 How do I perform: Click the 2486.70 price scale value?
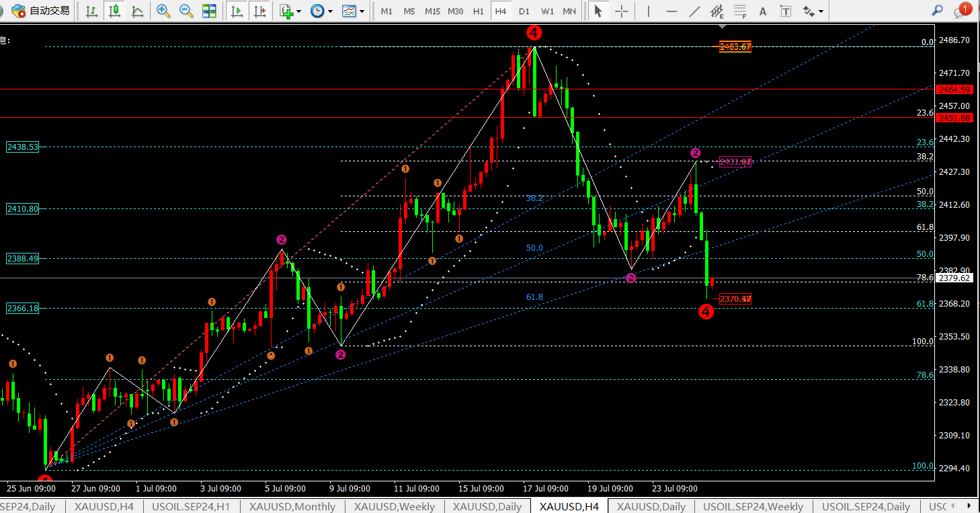[x=954, y=40]
